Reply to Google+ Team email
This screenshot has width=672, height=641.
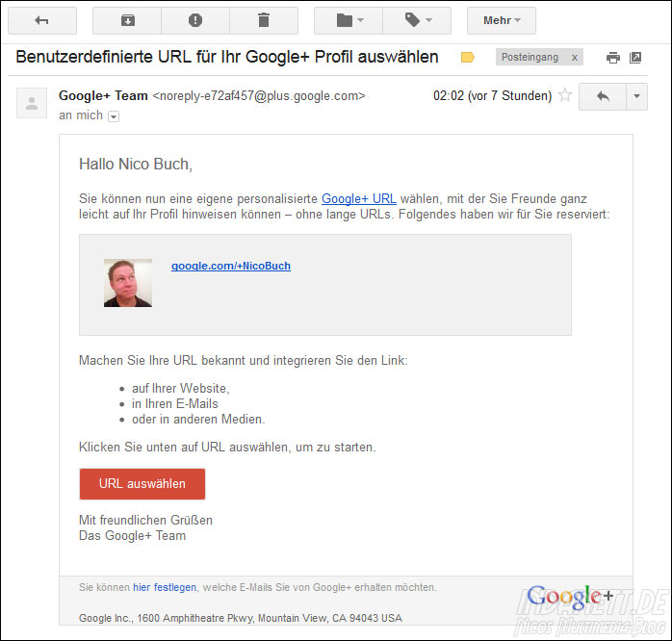[603, 96]
